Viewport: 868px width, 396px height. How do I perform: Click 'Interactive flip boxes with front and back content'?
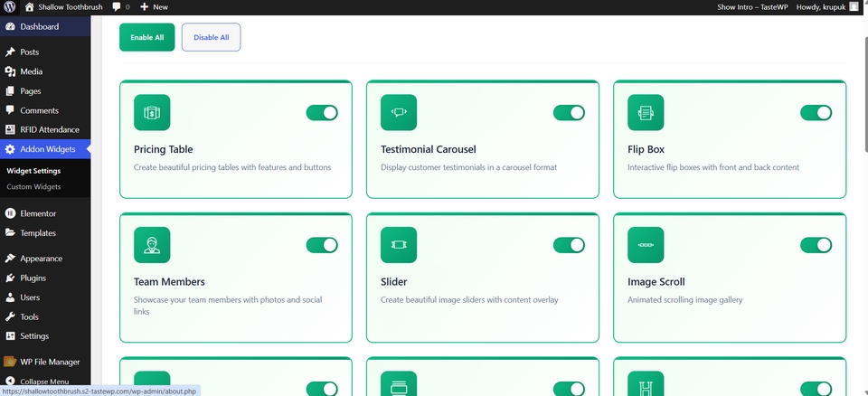[x=713, y=167]
